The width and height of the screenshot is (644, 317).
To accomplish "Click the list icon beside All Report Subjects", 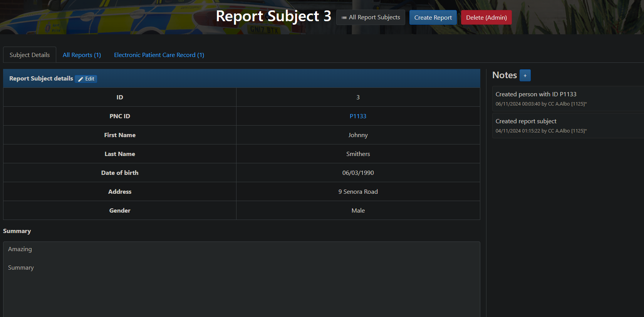I will 344,18.
